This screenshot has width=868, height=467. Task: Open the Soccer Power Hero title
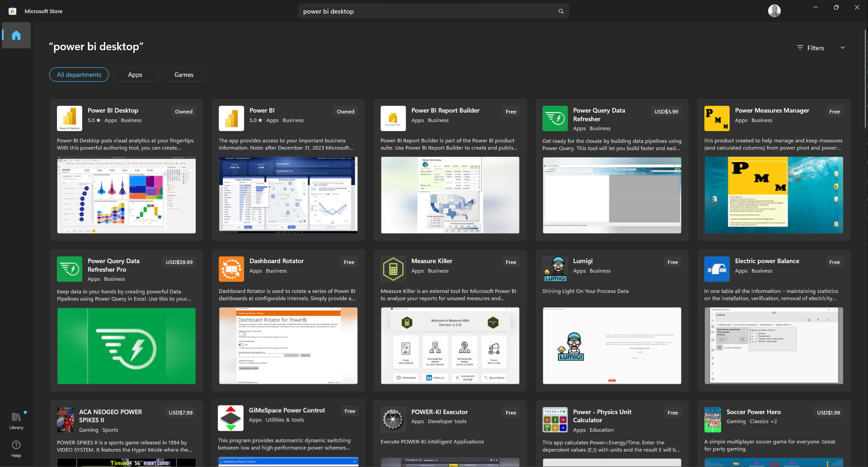[753, 412]
